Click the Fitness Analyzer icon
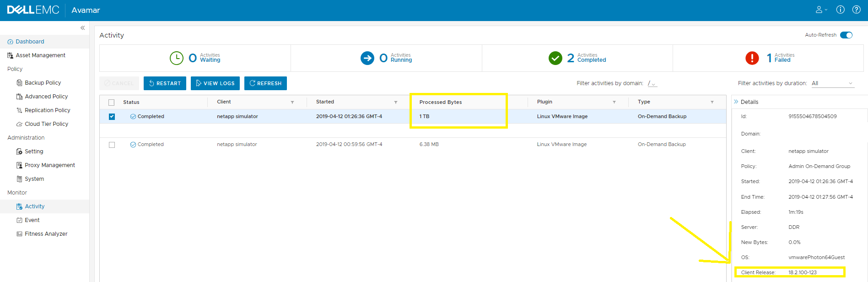 19,234
